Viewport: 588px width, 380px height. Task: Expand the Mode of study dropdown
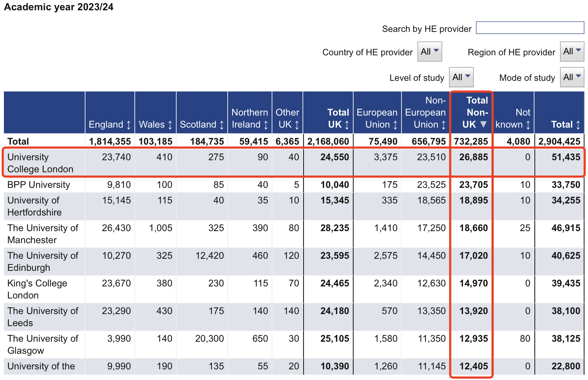pyautogui.click(x=572, y=77)
